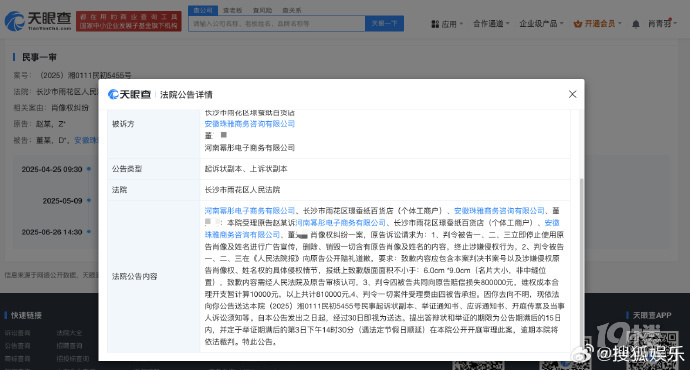The height and width of the screenshot is (370, 690).
Task: Expand the 企业级产品 dropdown menu
Action: pyautogui.click(x=541, y=23)
